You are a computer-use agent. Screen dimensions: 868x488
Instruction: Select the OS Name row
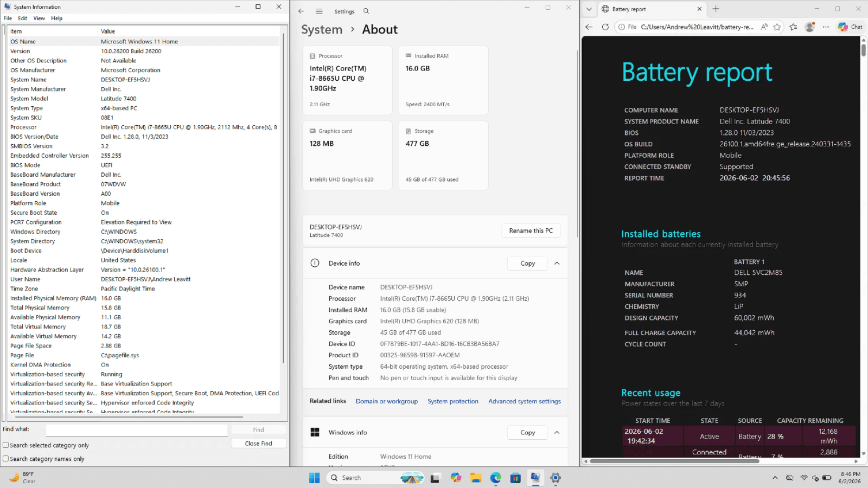(144, 41)
